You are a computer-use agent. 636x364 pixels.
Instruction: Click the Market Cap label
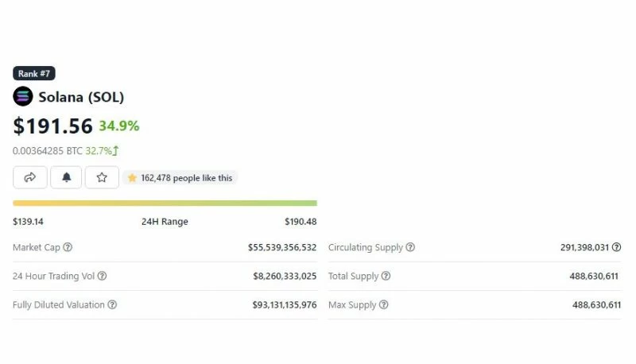click(37, 247)
